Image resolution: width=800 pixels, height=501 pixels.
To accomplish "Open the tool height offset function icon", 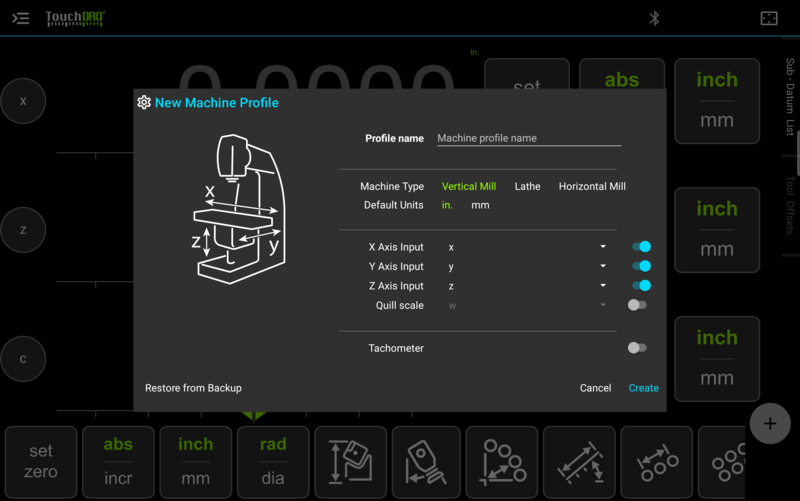I will tap(351, 462).
